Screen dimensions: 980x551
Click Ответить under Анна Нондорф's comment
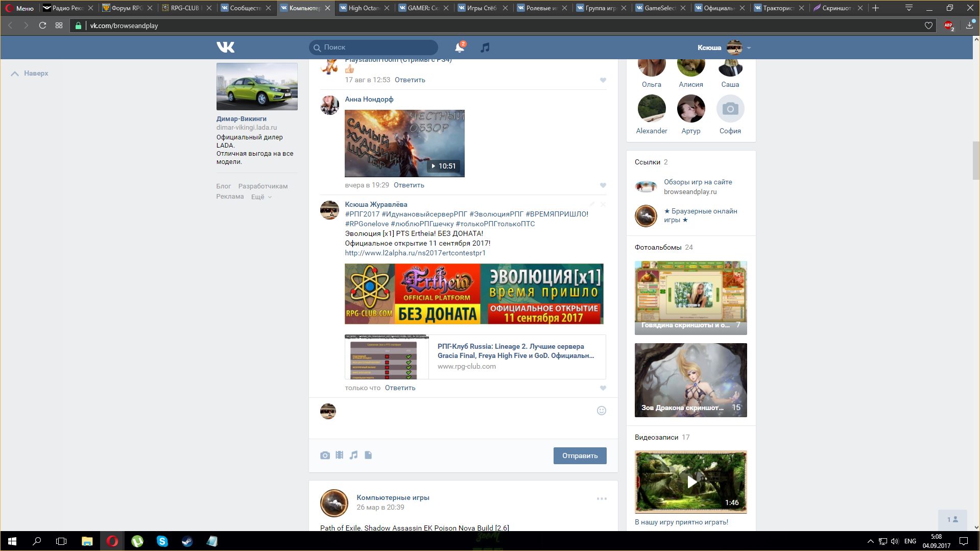(x=409, y=185)
